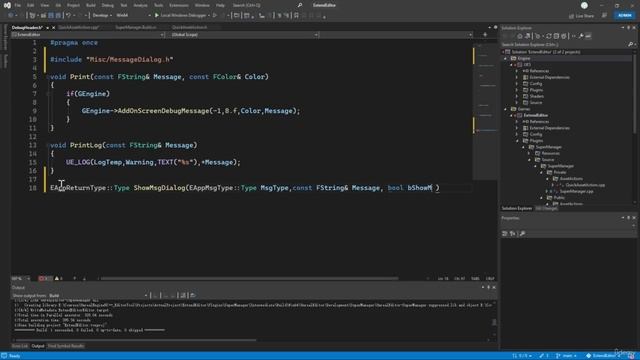Viewport: 640px width, 360px height.
Task: Collapse the PrintLog function outline
Action: (x=48, y=145)
